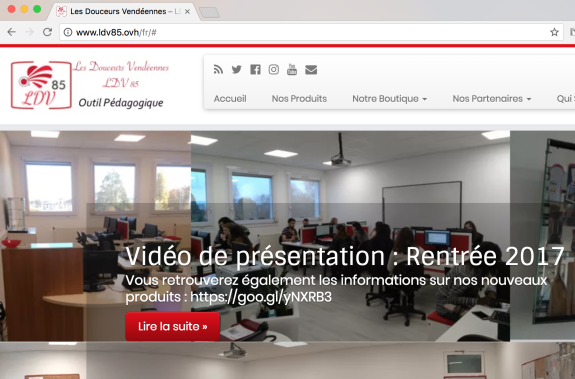Open a new browser tab

[209, 12]
